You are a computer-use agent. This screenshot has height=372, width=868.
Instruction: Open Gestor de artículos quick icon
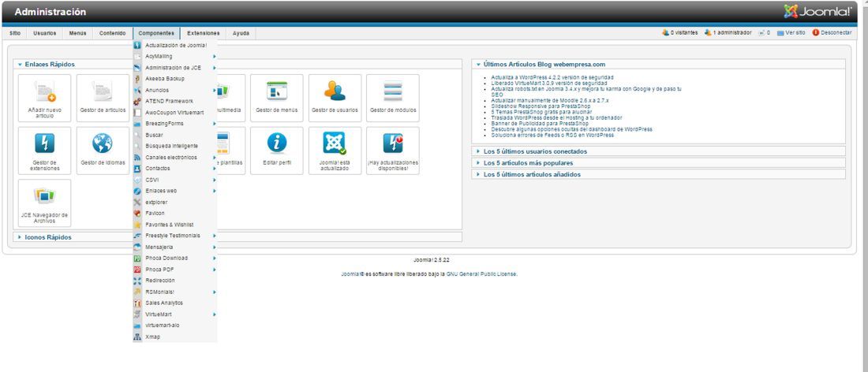click(103, 98)
